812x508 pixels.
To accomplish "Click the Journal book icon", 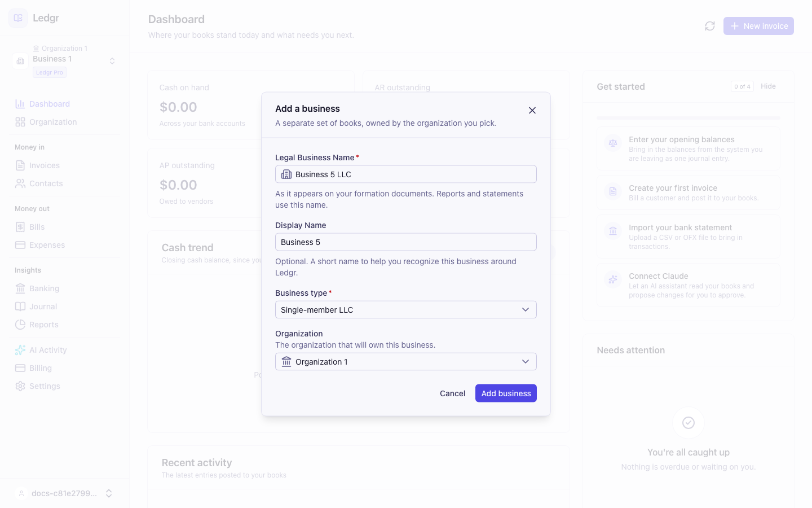I will coord(20,306).
